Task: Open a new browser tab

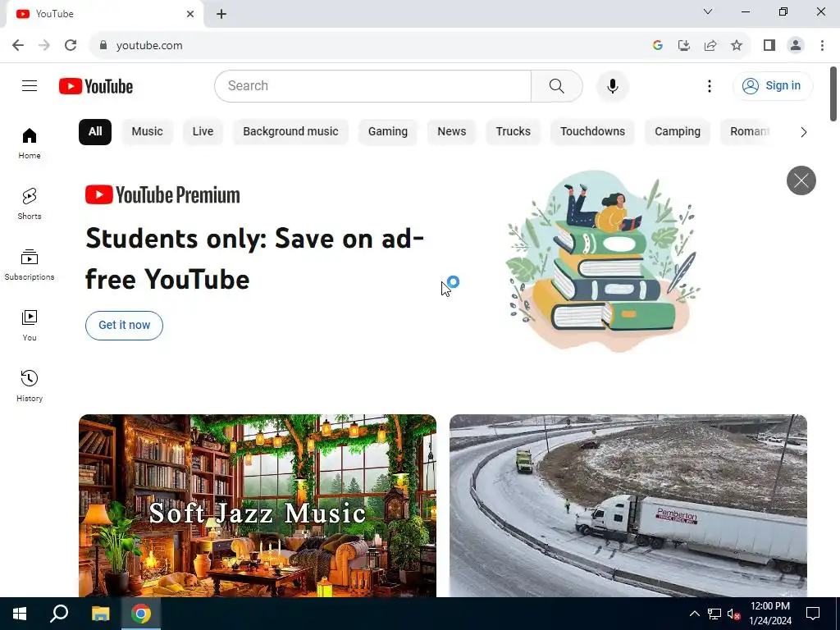Action: tap(221, 14)
